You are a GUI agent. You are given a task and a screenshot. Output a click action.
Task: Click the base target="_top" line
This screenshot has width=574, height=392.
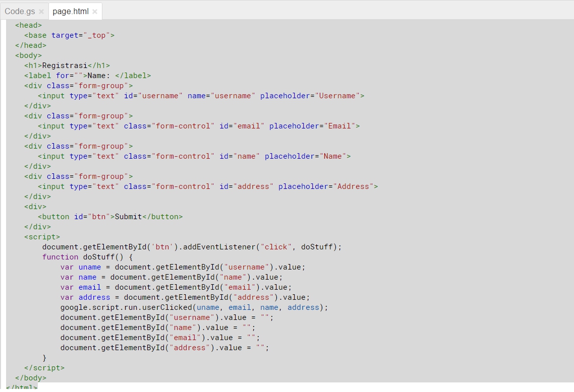pyautogui.click(x=70, y=35)
